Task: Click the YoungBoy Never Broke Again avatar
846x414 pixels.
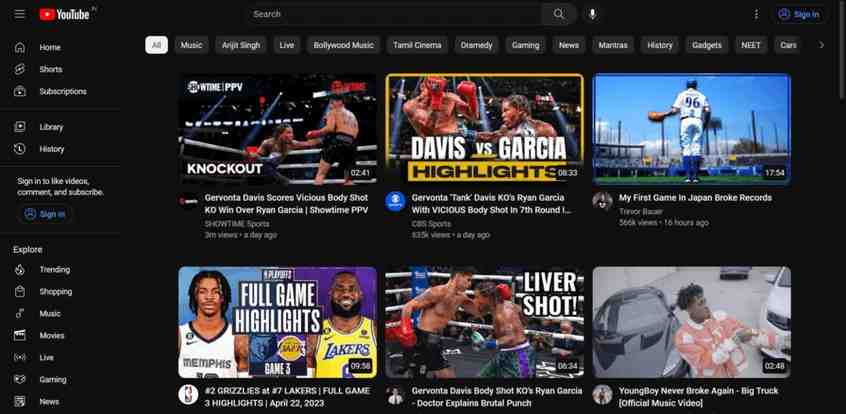Action: tap(602, 395)
